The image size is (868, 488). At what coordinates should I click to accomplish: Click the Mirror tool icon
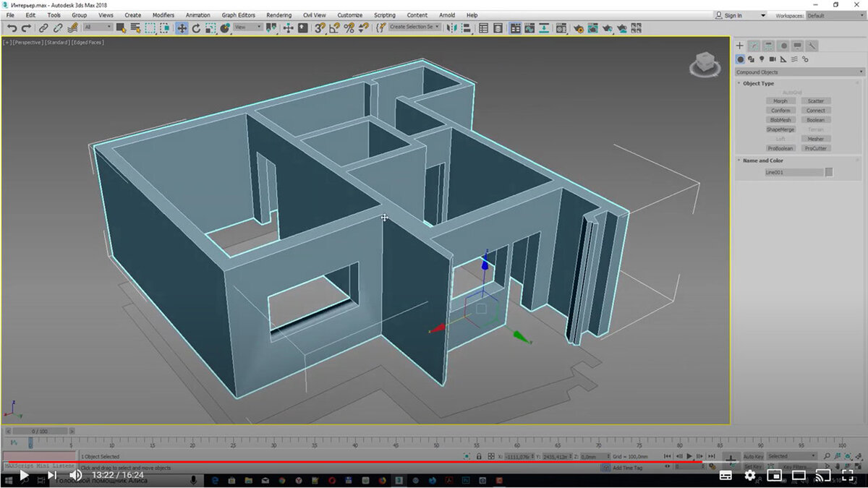(451, 28)
